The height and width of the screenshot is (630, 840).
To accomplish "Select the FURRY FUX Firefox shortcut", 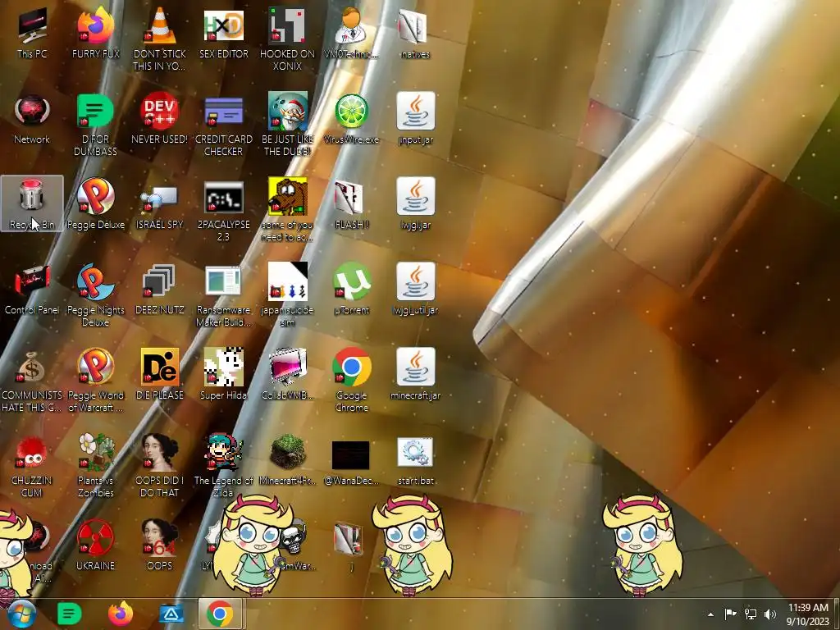I will click(x=96, y=33).
